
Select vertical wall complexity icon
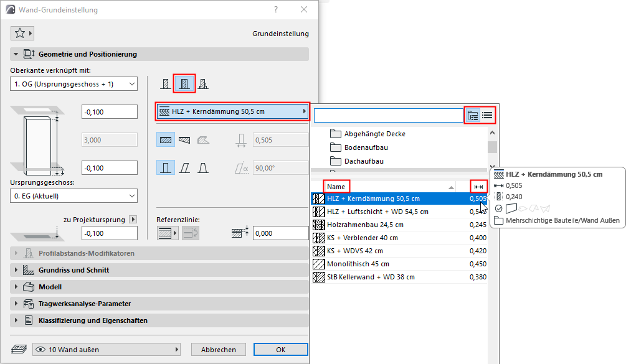166,168
